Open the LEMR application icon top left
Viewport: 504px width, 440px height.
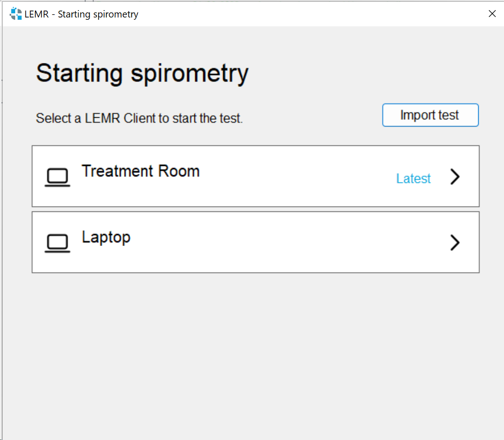pyautogui.click(x=15, y=14)
